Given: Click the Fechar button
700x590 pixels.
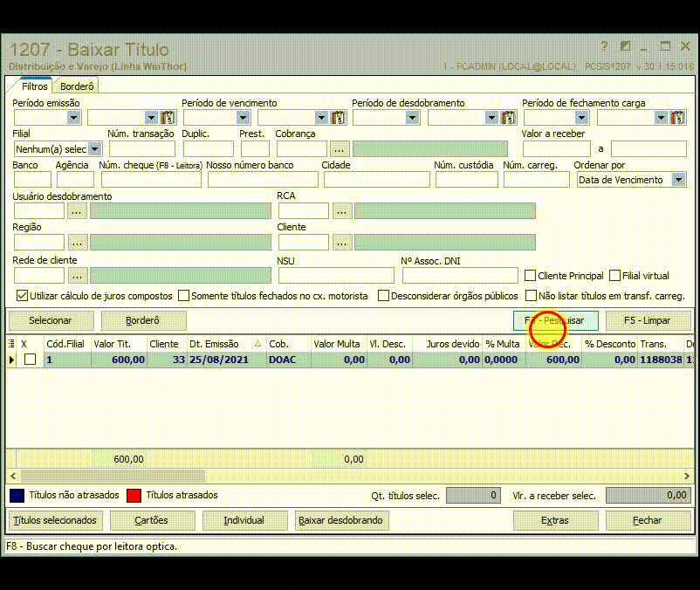Looking at the screenshot, I should coord(648,520).
